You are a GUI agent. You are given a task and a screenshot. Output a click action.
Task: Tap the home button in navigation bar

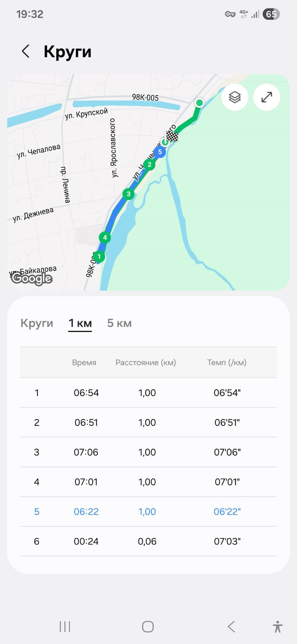148,627
